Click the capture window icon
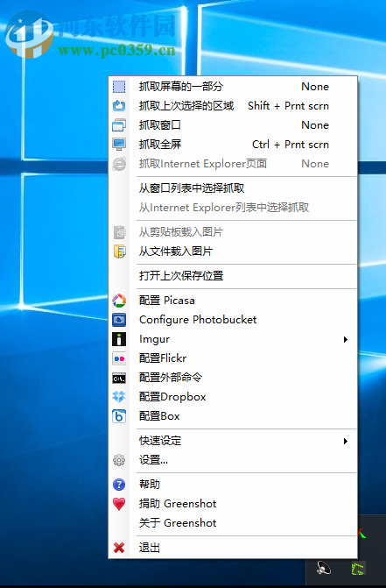This screenshot has height=588, width=386. coord(119,125)
